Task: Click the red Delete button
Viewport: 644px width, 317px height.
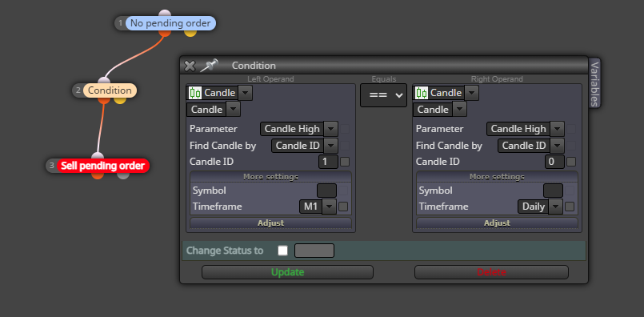Action: click(x=492, y=272)
